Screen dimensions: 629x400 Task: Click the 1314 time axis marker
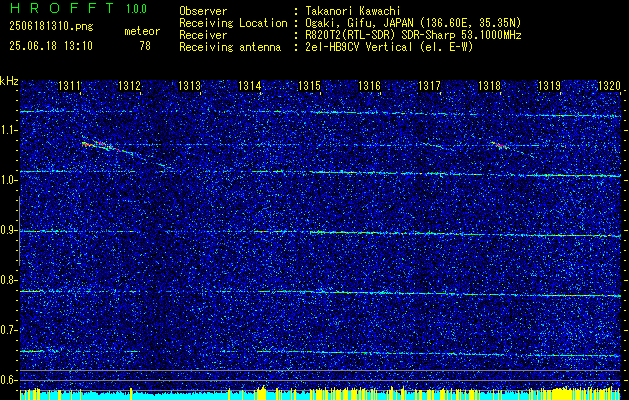click(249, 85)
